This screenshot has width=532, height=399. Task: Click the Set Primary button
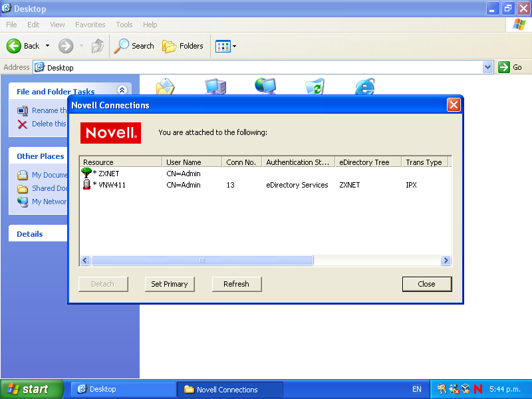coord(170,284)
